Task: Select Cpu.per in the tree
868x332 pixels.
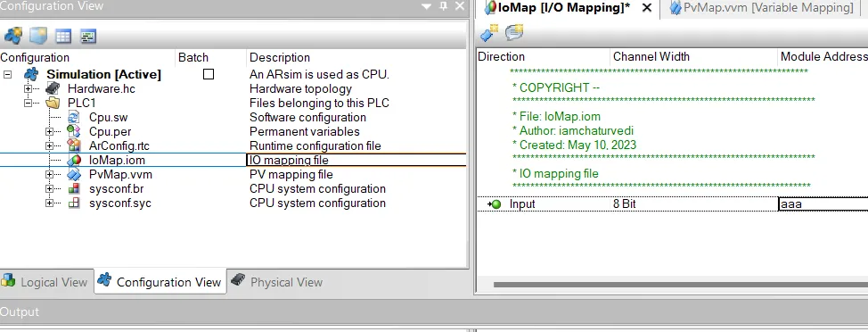Action: tap(111, 132)
